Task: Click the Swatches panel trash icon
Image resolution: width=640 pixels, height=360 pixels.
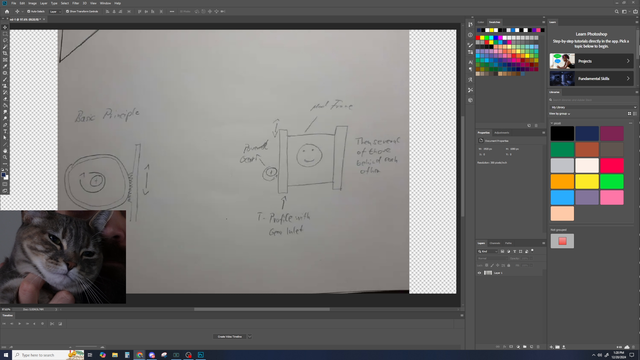Action: [536, 126]
